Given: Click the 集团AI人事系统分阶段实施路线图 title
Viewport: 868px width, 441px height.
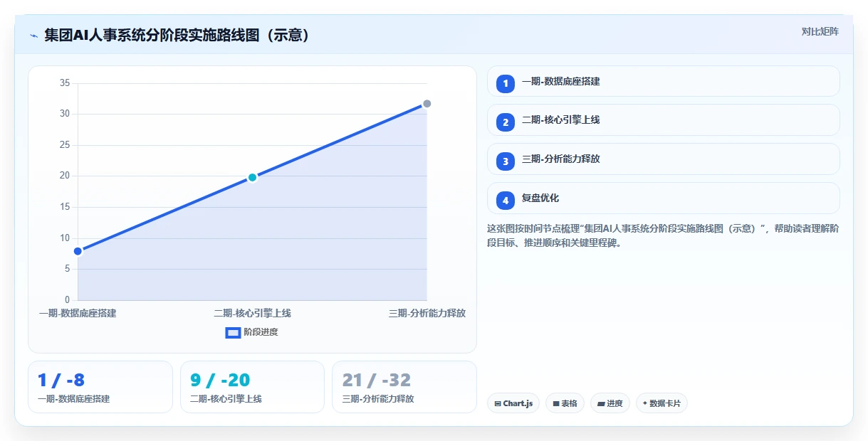Looking at the screenshot, I should pos(177,36).
